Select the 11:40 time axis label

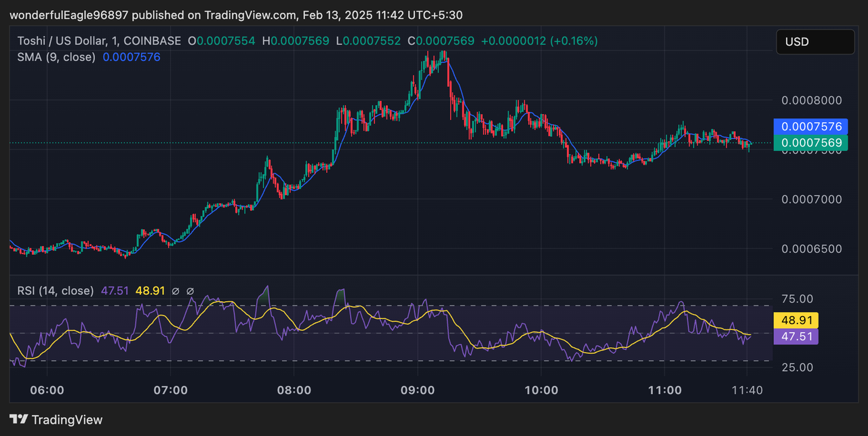pyautogui.click(x=747, y=390)
